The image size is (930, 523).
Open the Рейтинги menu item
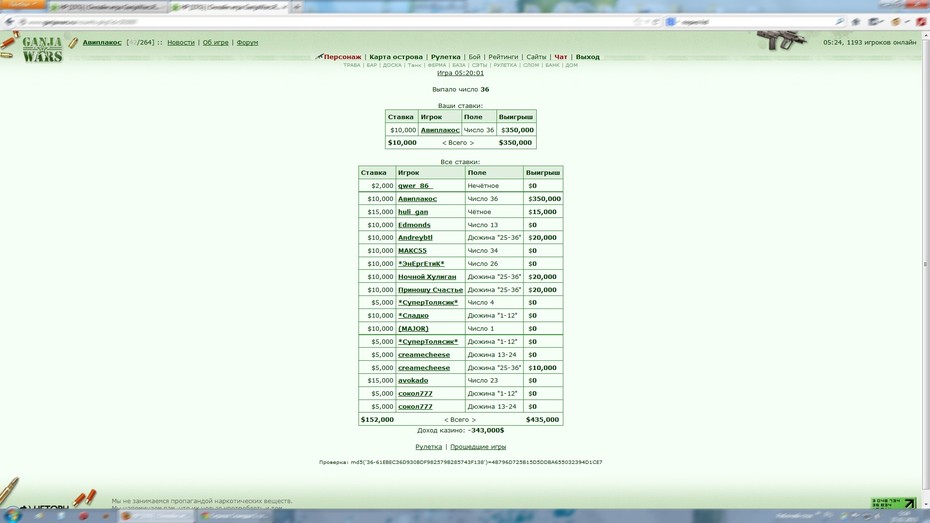503,57
